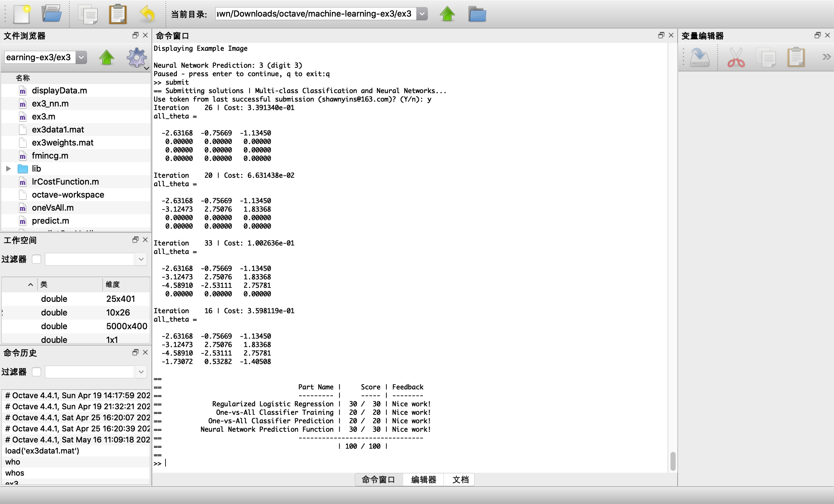Click the Copy icon in variable editor
The width and height of the screenshot is (834, 504).
[766, 57]
